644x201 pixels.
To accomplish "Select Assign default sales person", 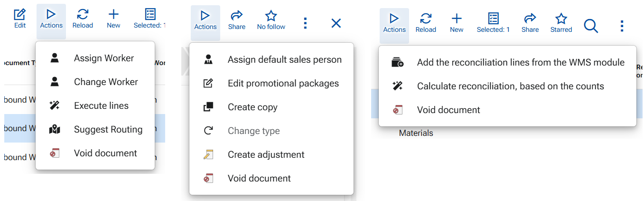I will pos(284,60).
